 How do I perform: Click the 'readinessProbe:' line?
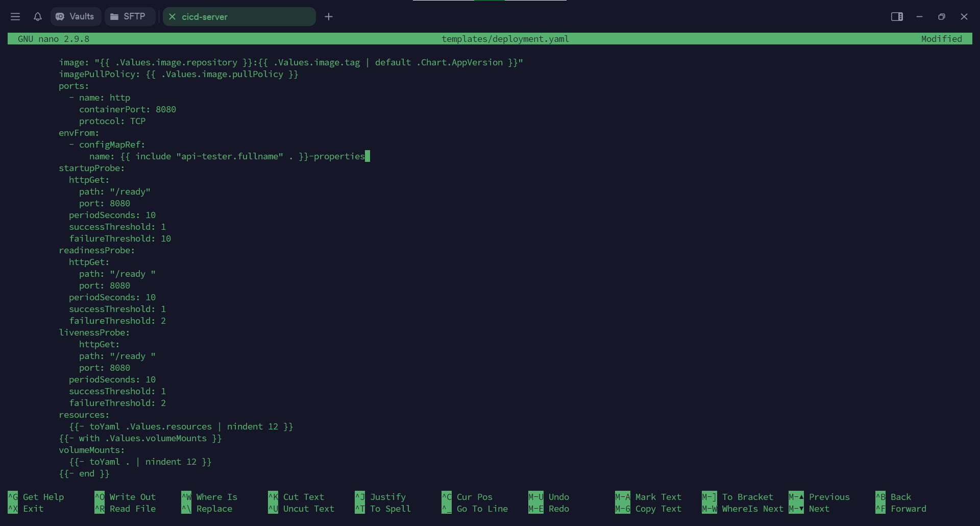click(97, 250)
